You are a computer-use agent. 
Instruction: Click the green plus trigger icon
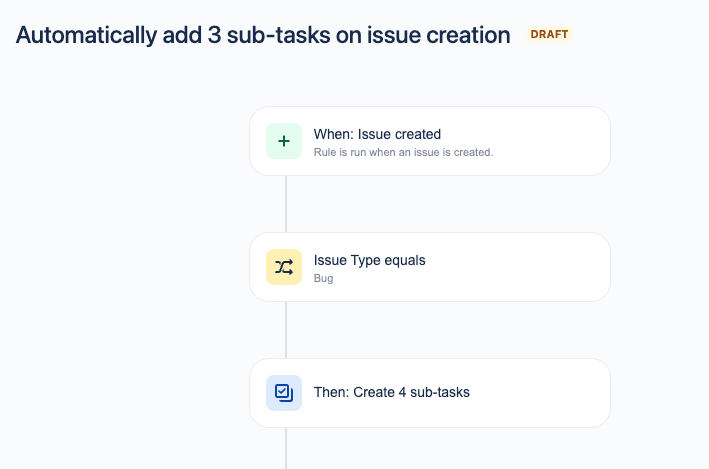[x=284, y=141]
